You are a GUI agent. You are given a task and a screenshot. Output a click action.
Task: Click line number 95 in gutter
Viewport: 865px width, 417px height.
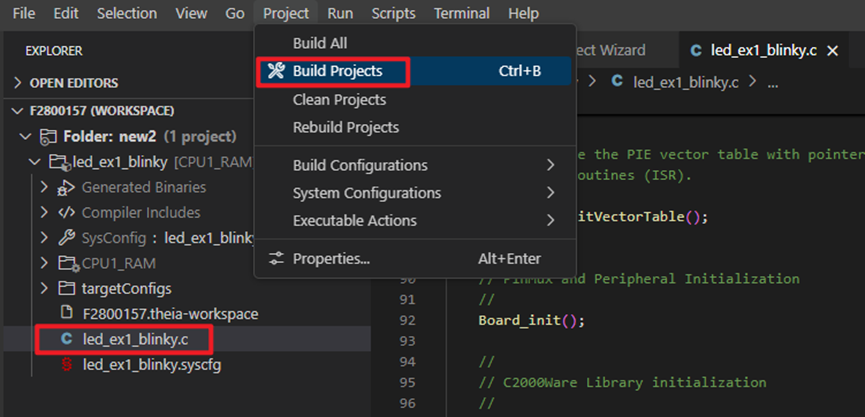(x=407, y=382)
